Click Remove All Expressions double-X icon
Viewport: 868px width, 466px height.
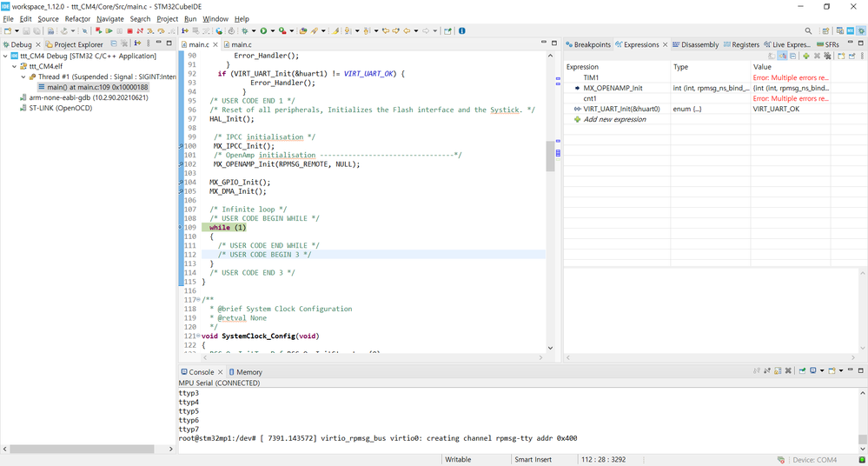coord(828,56)
